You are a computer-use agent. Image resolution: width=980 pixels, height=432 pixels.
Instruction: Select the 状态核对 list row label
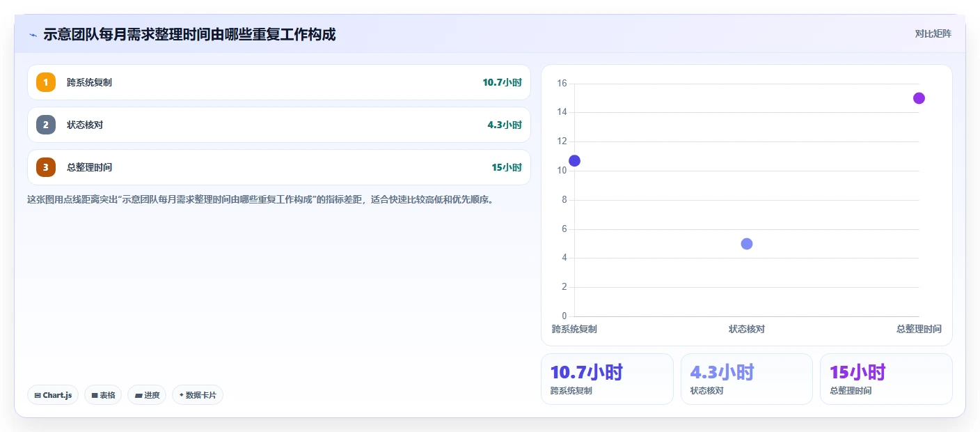[x=85, y=125]
